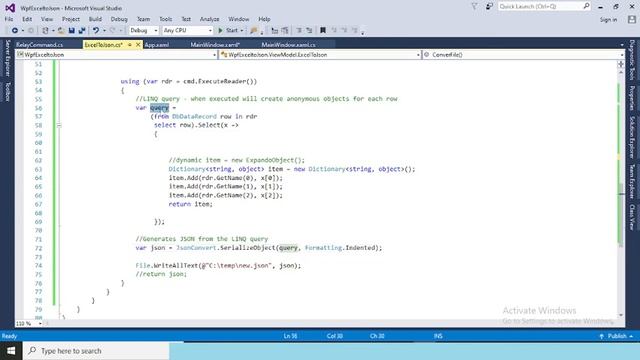Click the taskbar 'Type here to search' box
Image resolution: width=640 pixels, height=360 pixels.
(x=96, y=351)
